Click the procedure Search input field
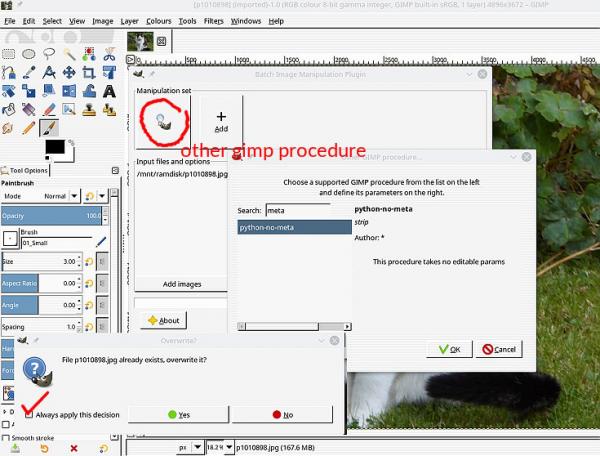Viewport: 600px width, 456px height. click(x=298, y=210)
